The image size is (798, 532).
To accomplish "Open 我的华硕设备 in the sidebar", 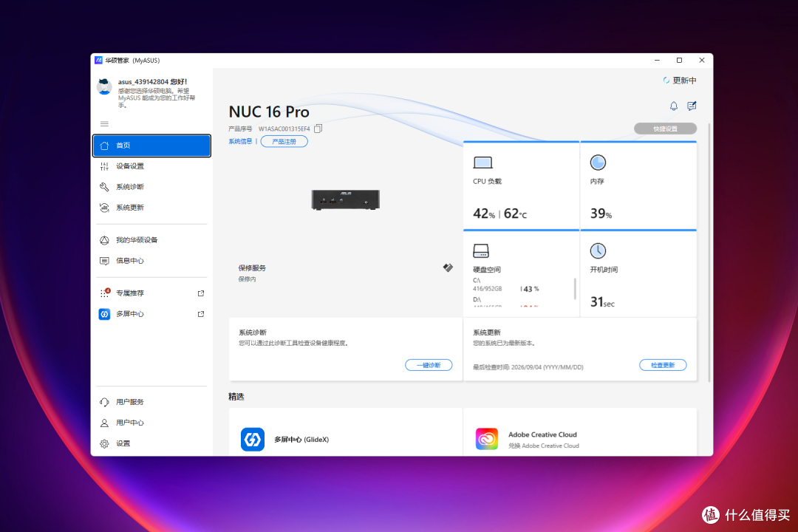I will 151,240.
